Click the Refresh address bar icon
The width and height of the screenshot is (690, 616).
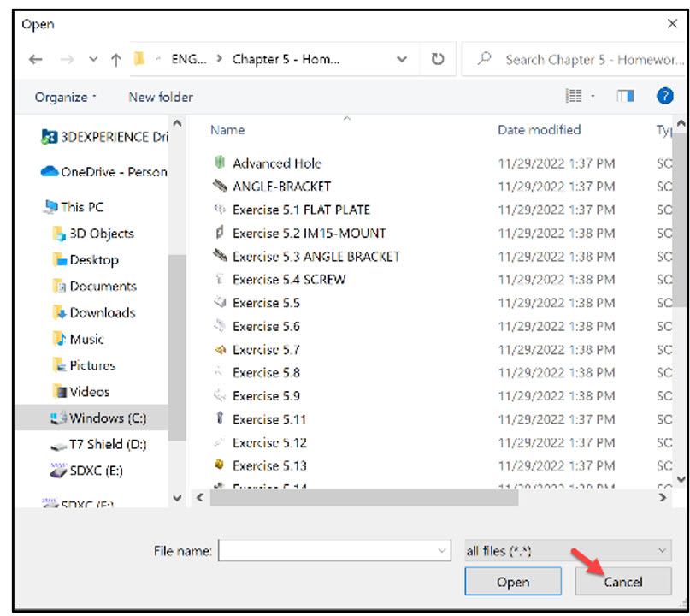tap(436, 60)
